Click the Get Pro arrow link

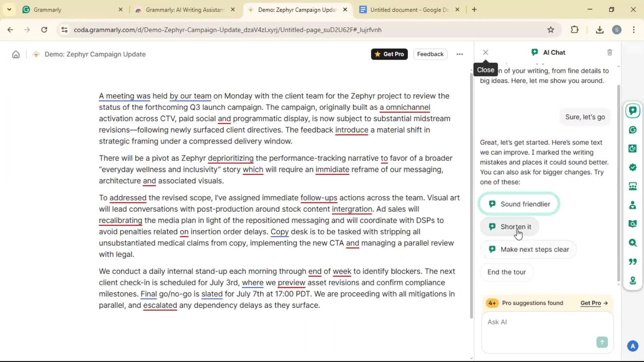594,303
